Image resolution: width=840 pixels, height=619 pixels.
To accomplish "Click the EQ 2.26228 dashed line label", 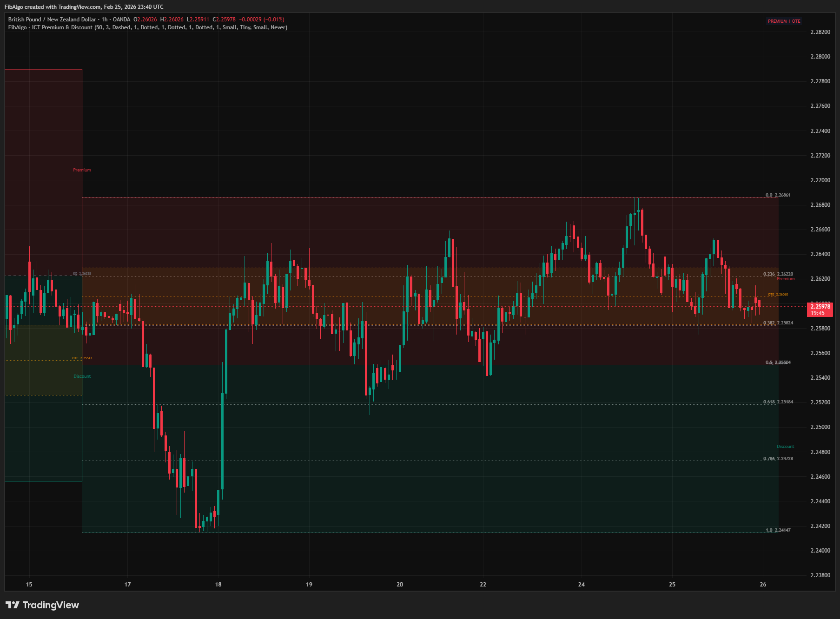I will pyautogui.click(x=81, y=274).
